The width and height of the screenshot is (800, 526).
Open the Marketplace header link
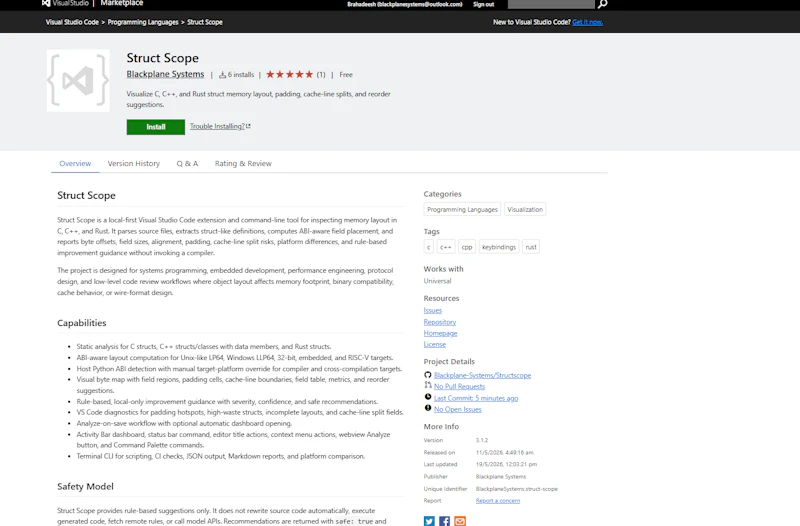pyautogui.click(x=121, y=3)
